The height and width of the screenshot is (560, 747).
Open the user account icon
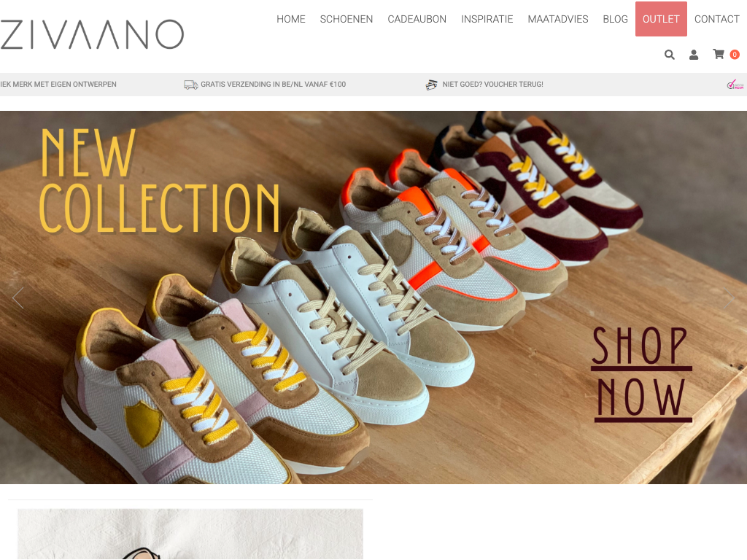694,55
